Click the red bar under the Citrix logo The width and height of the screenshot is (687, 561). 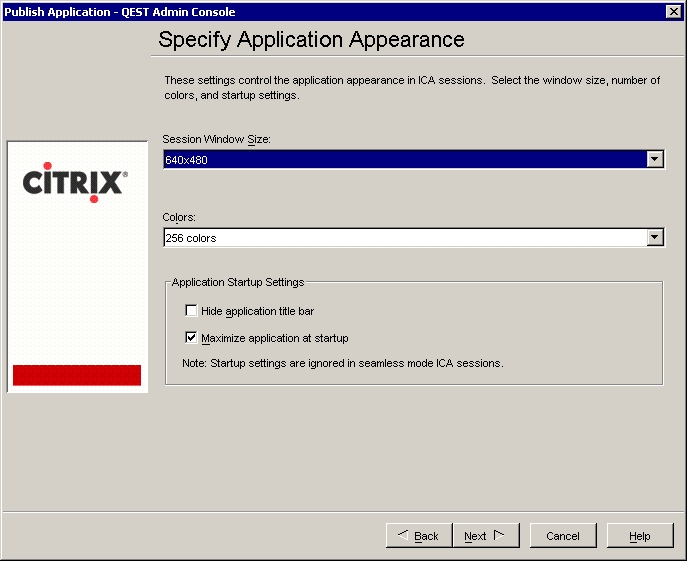77,375
